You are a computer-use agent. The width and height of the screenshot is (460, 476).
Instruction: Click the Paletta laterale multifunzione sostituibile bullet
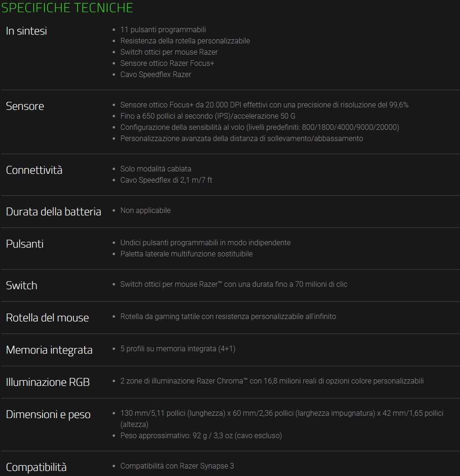[186, 254]
